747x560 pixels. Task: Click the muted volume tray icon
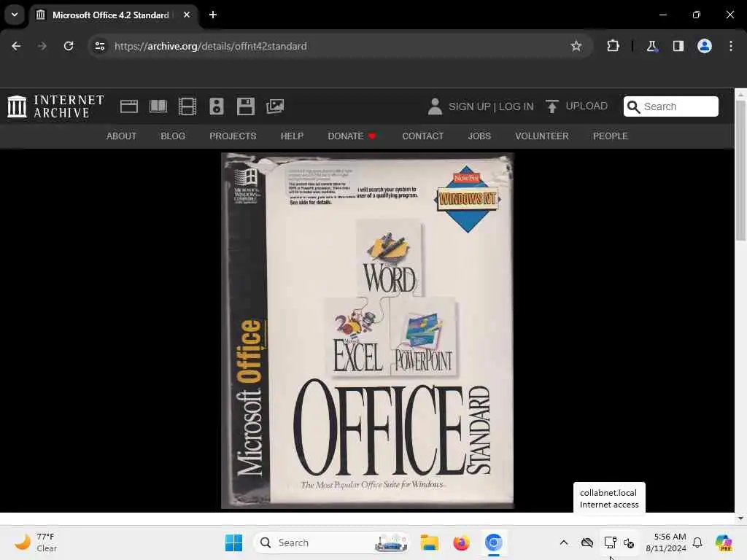(629, 542)
